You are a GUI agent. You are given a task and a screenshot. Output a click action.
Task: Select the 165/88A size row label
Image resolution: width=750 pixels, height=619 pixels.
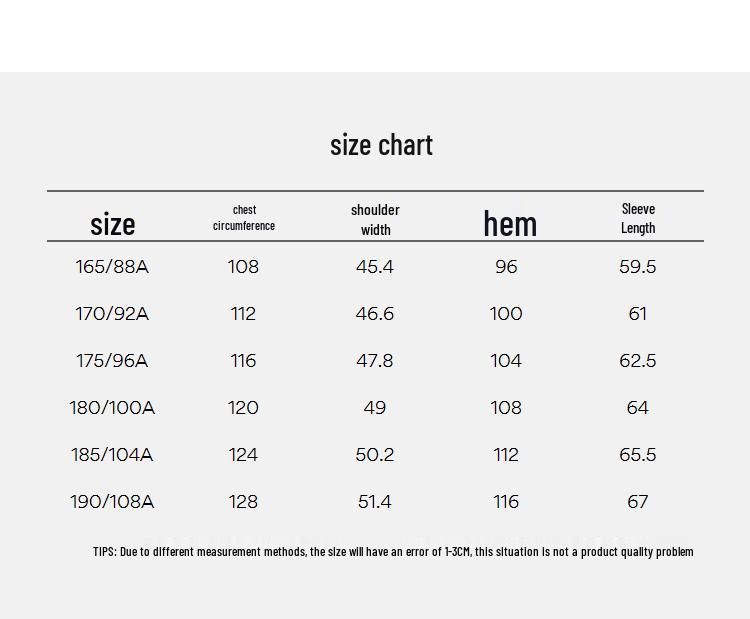[112, 266]
